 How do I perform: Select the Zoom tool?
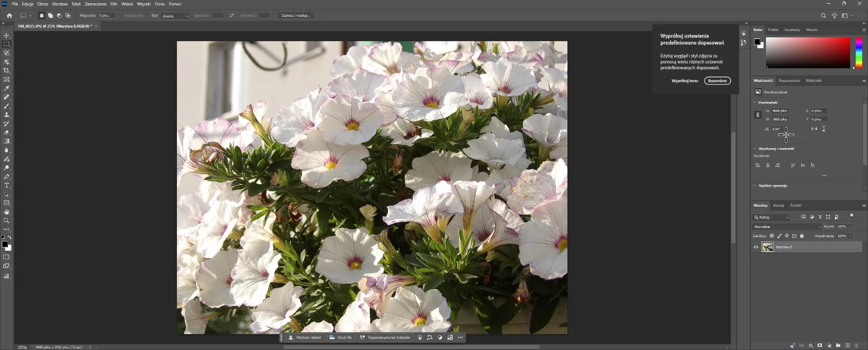(7, 221)
